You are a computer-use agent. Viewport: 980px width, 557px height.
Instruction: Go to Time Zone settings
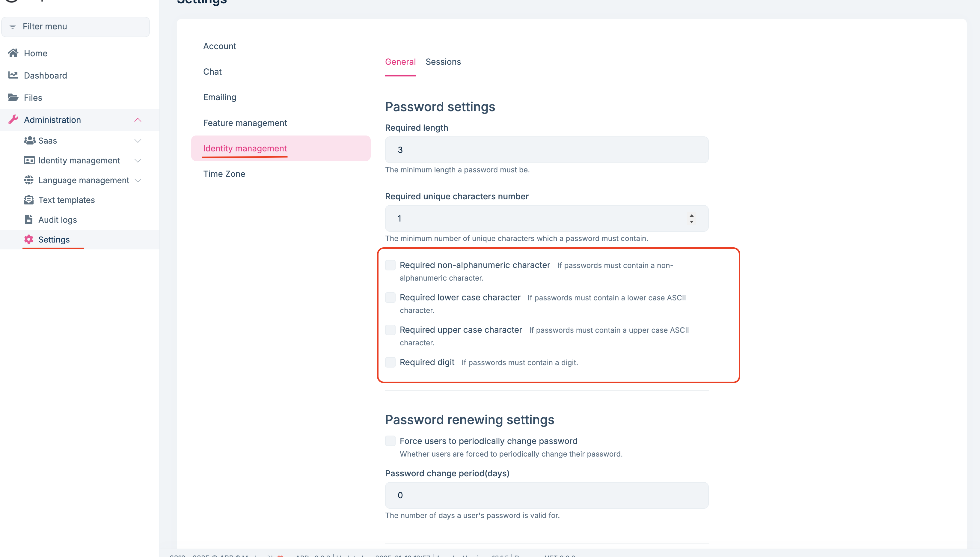[x=224, y=174]
